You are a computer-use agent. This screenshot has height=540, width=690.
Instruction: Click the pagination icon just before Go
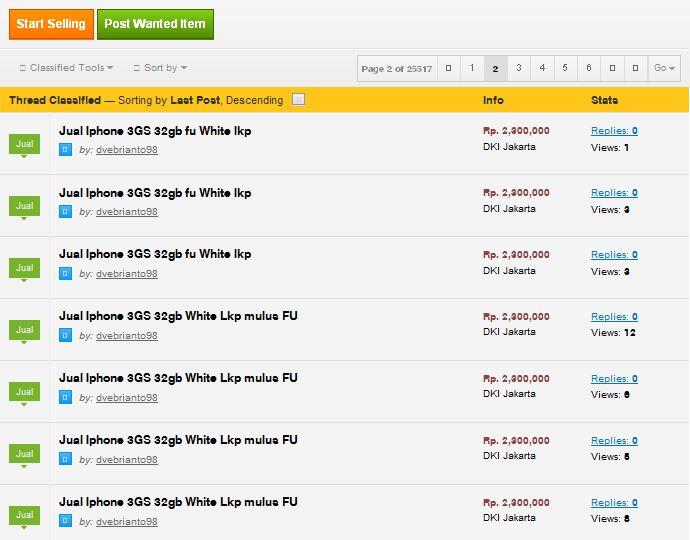635,68
